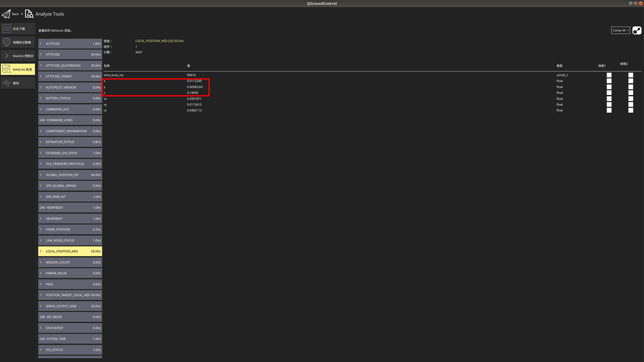644x362 pixels.
Task: Open the Mavlink 控制台 console page
Action: 18,56
